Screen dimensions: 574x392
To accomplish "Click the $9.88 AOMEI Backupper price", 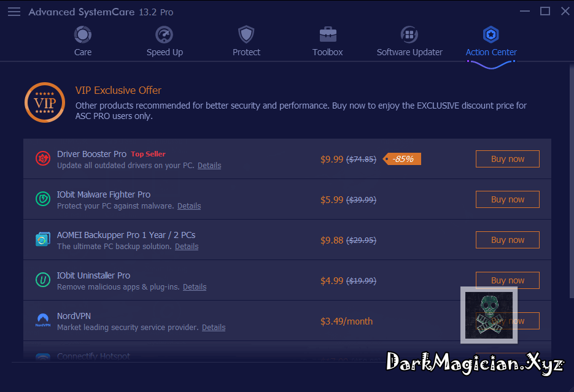I will pyautogui.click(x=332, y=240).
